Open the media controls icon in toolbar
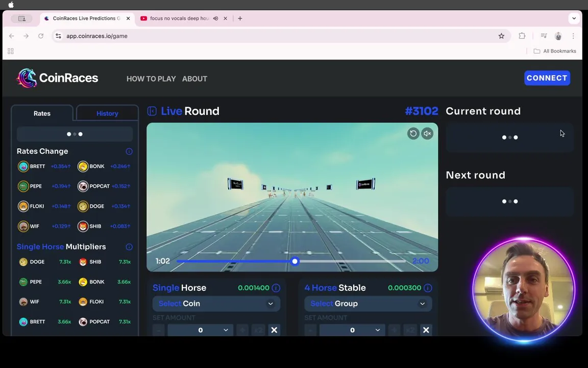The image size is (588, 368). (544, 36)
